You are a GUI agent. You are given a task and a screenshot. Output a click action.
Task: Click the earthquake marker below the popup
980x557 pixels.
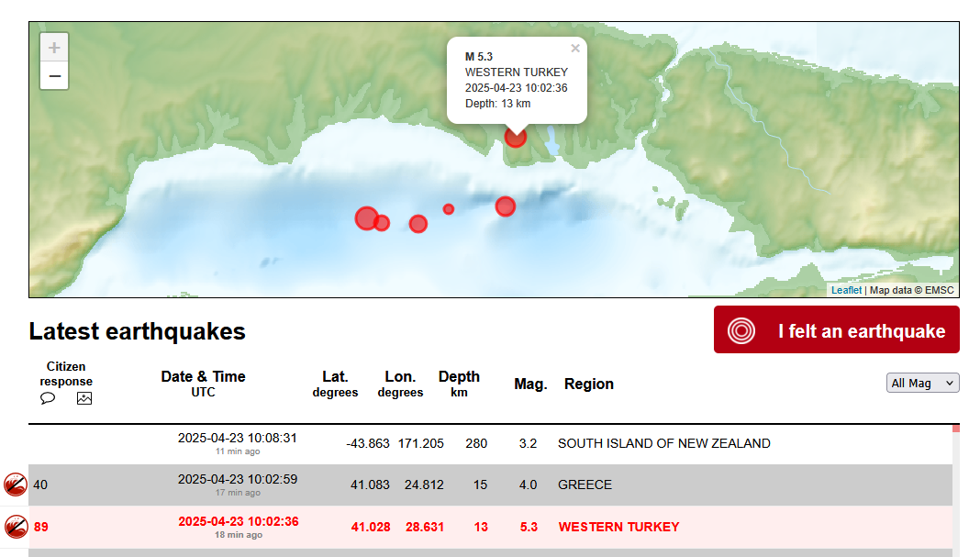516,138
